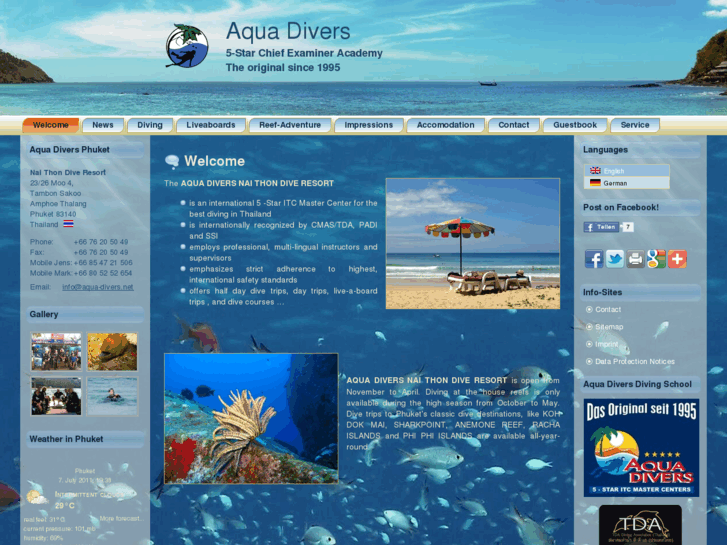Open gallery thumbnail of people on boat
The width and height of the screenshot is (727, 545).
click(56, 396)
